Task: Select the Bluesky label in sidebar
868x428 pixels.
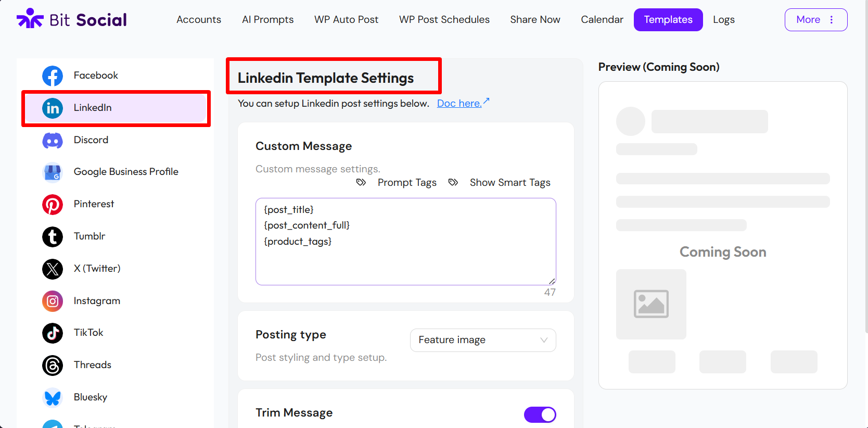Action: (x=91, y=397)
